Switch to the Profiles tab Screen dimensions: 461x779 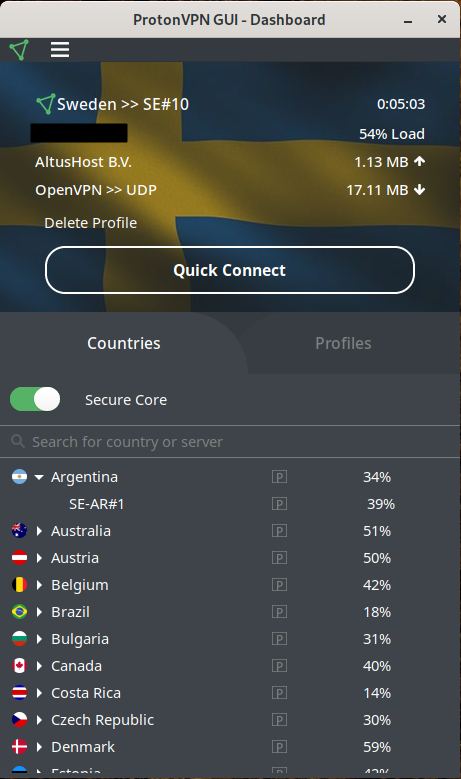[343, 343]
